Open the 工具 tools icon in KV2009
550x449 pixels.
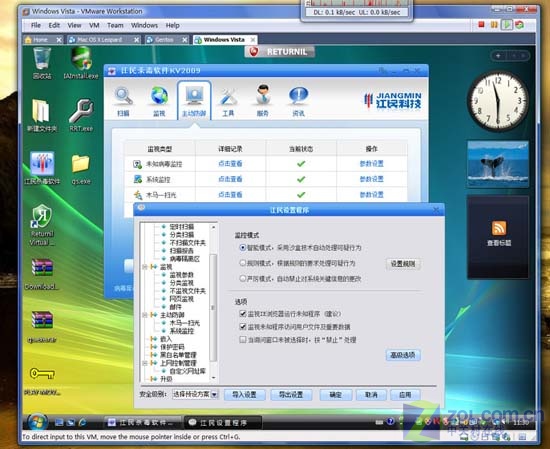click(228, 100)
